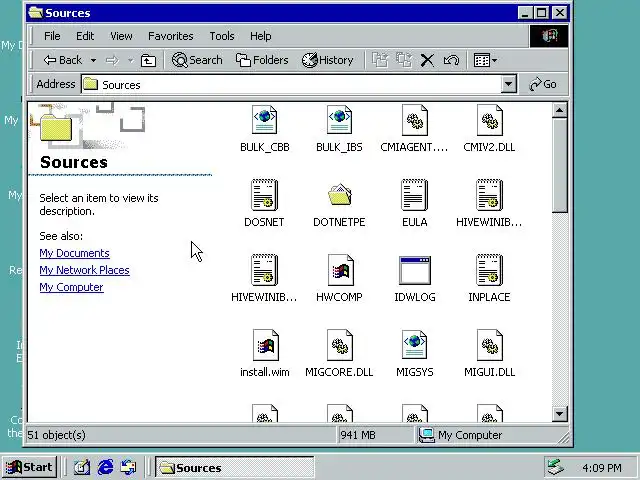640x480 pixels.
Task: Open the Search pane
Action: click(x=197, y=60)
